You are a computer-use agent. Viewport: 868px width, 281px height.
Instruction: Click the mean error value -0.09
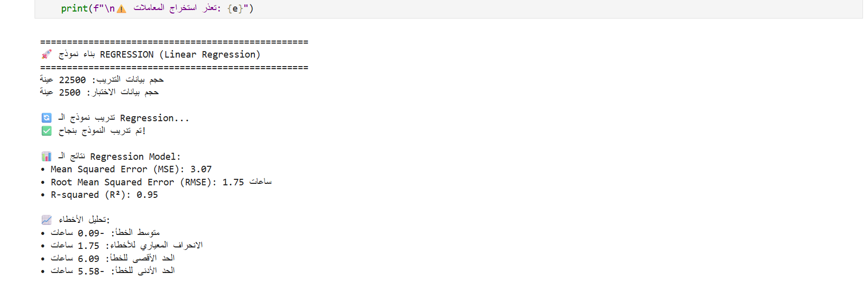tap(91, 233)
